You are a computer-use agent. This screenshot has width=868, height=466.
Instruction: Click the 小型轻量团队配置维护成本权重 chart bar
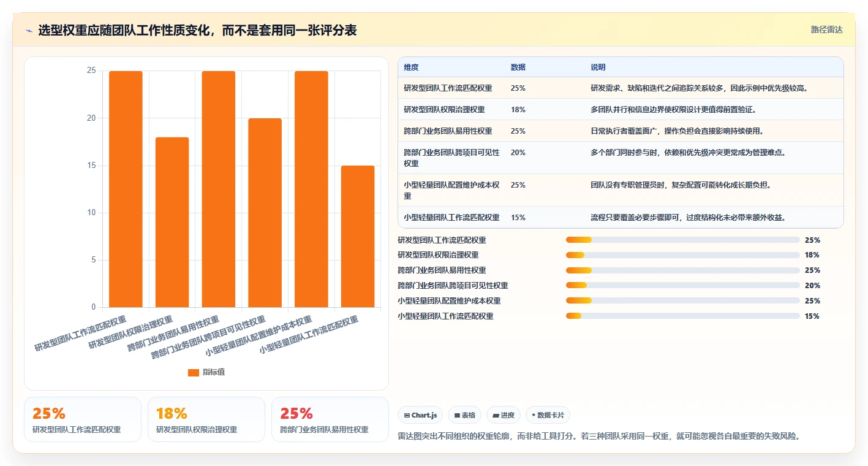tap(311, 189)
